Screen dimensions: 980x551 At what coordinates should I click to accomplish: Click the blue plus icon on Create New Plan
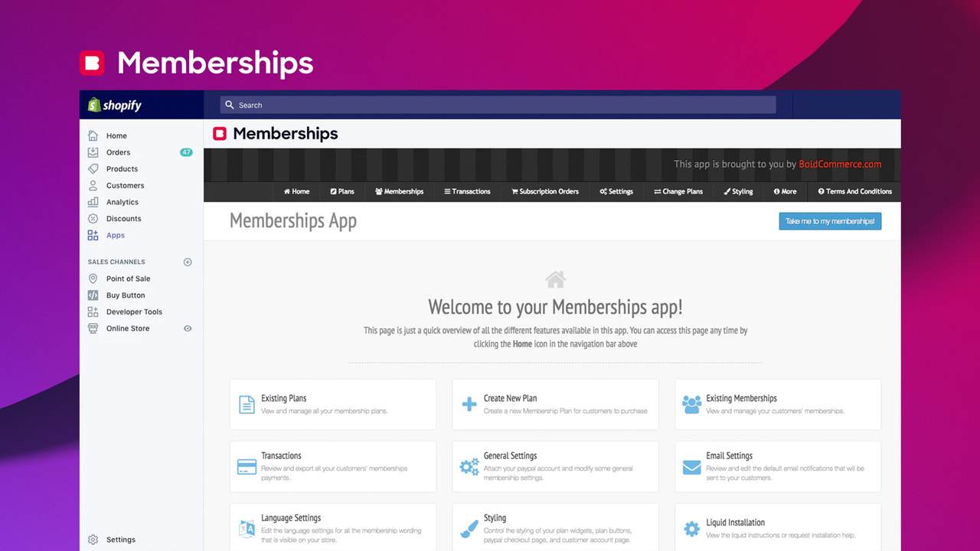coord(469,403)
